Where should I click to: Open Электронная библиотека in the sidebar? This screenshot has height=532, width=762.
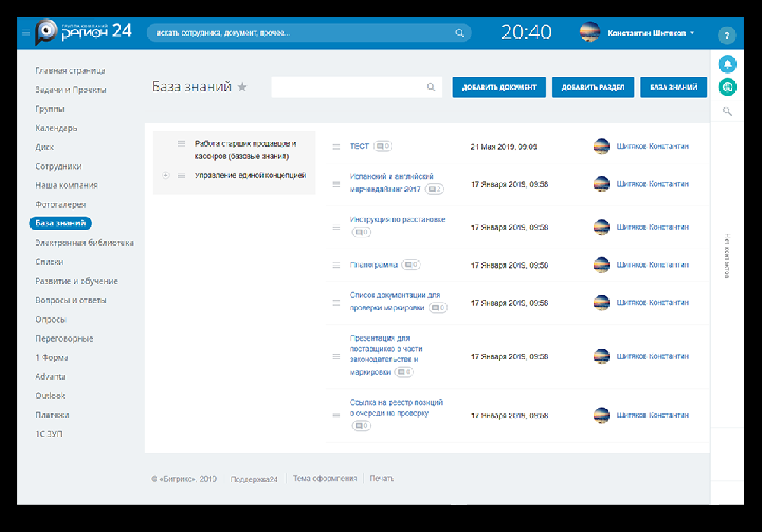pos(84,243)
